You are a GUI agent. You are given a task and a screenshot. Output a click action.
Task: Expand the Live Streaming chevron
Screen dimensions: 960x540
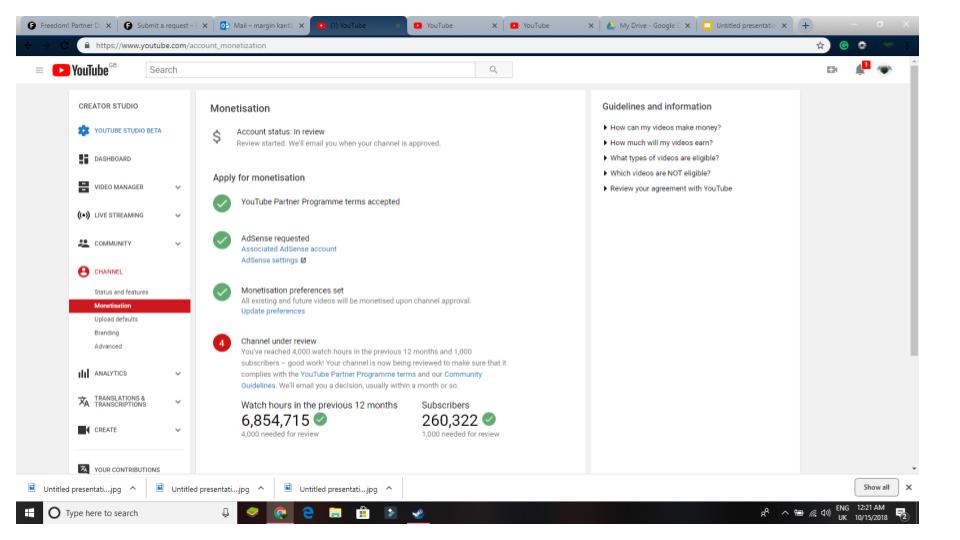pyautogui.click(x=178, y=216)
